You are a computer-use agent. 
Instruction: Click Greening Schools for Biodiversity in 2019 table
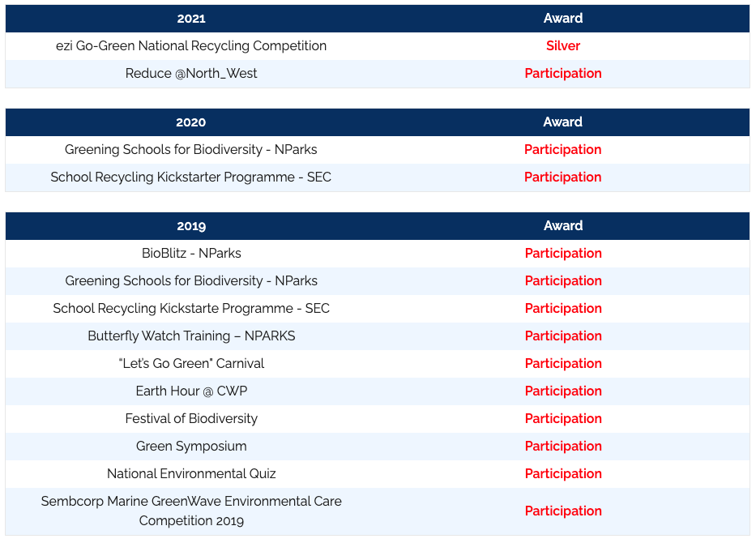pyautogui.click(x=191, y=281)
